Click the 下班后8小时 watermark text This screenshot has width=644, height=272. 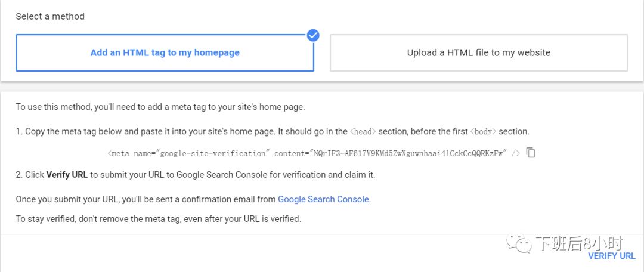click(578, 243)
